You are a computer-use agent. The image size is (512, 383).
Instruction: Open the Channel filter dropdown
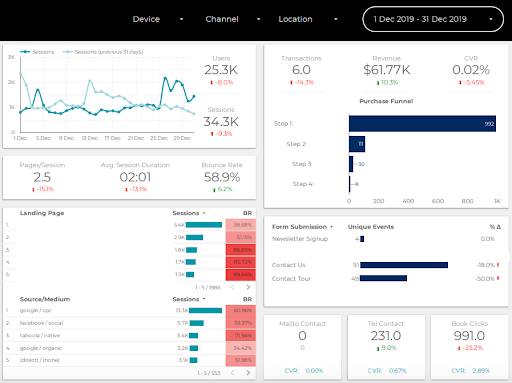click(x=232, y=19)
